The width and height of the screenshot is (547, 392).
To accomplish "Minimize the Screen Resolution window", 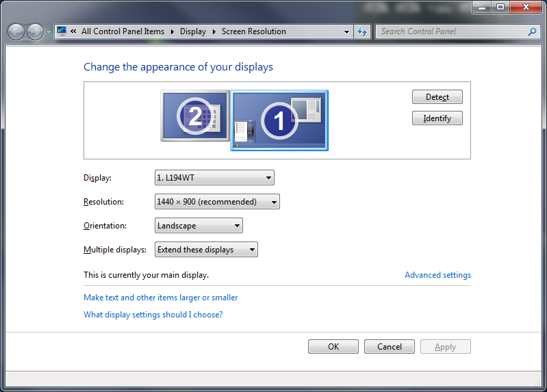I will point(482,7).
